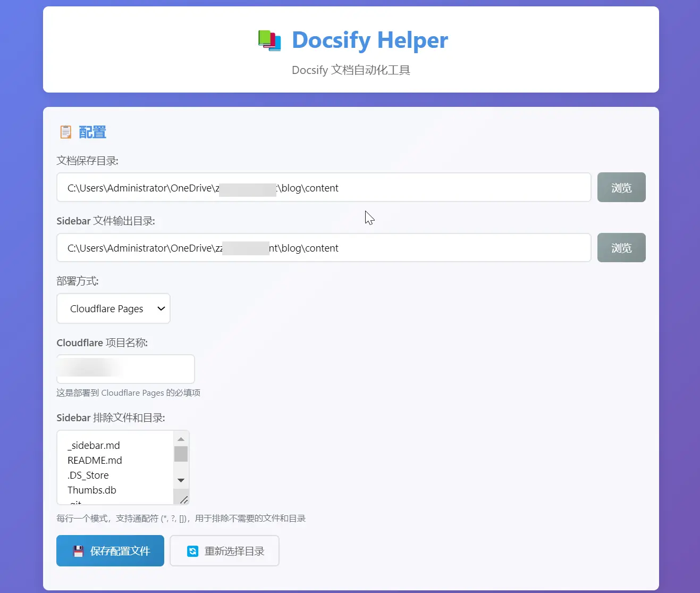Click the floppy disk icon on the save button
The image size is (700, 593).
coord(78,551)
